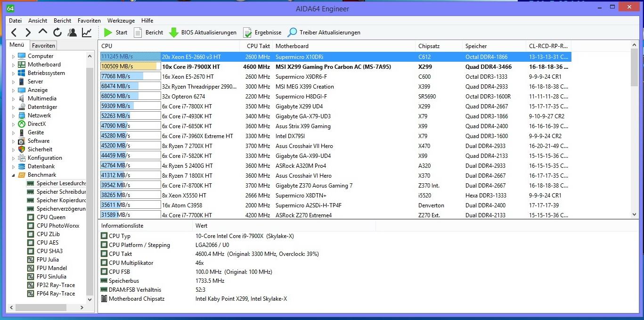Sort by the Chipsatz column header
This screenshot has height=320, width=644.
(x=439, y=46)
